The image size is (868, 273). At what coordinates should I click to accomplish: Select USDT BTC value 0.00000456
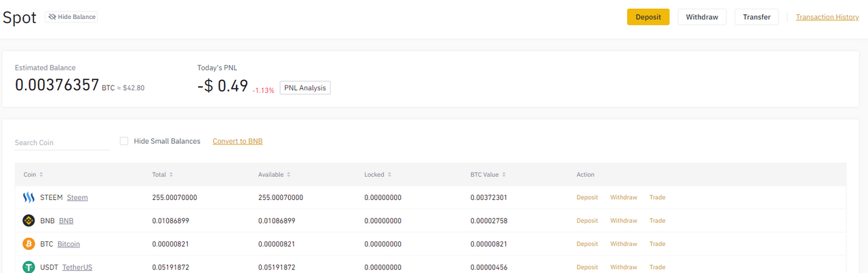(x=490, y=267)
